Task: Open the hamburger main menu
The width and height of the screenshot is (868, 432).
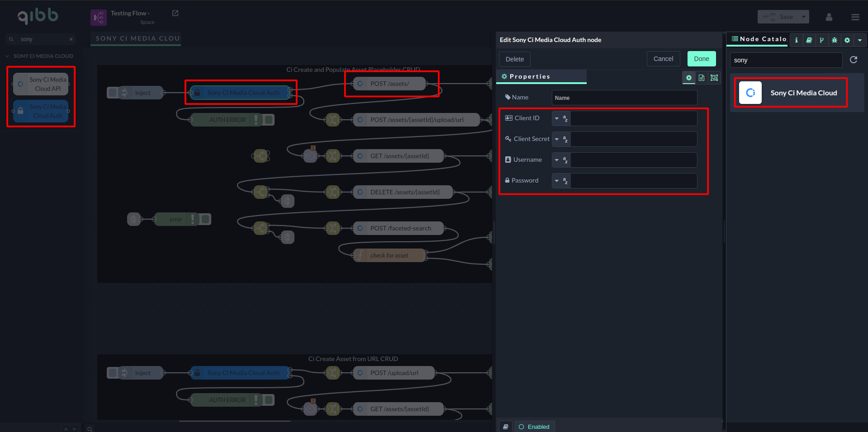Action: coord(855,17)
